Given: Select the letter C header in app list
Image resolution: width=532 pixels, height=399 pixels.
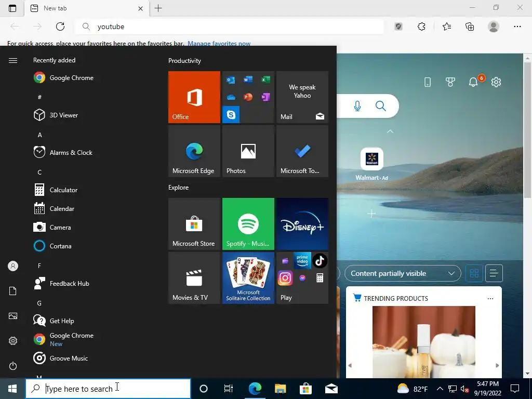Looking at the screenshot, I should point(39,172).
